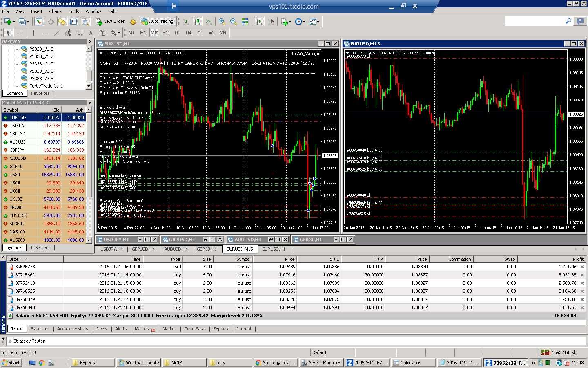Zoom out on the chart

(234, 22)
